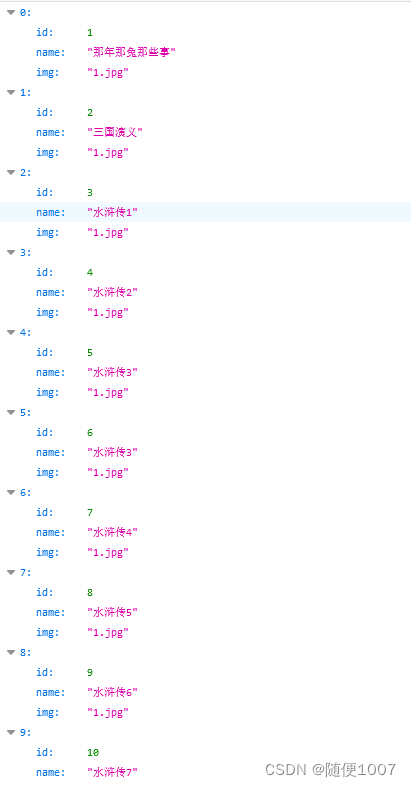
Task: Click id value 3 in item 2
Action: pos(90,193)
